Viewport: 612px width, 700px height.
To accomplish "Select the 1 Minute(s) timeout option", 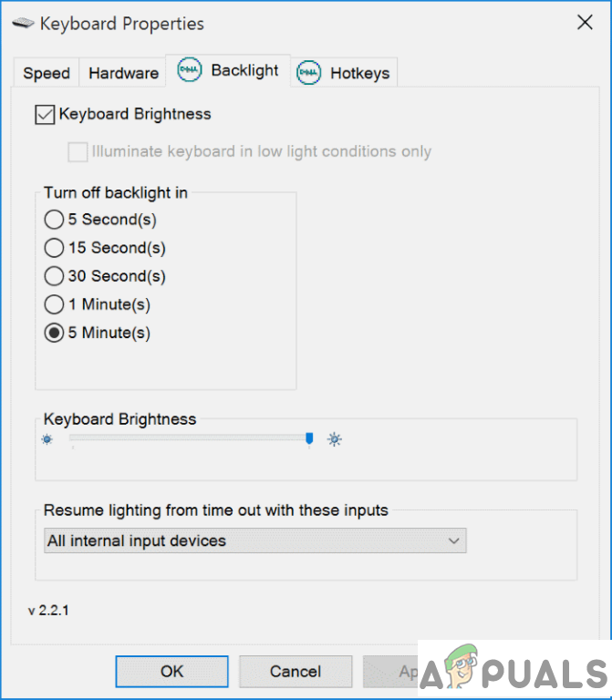I will tap(54, 304).
